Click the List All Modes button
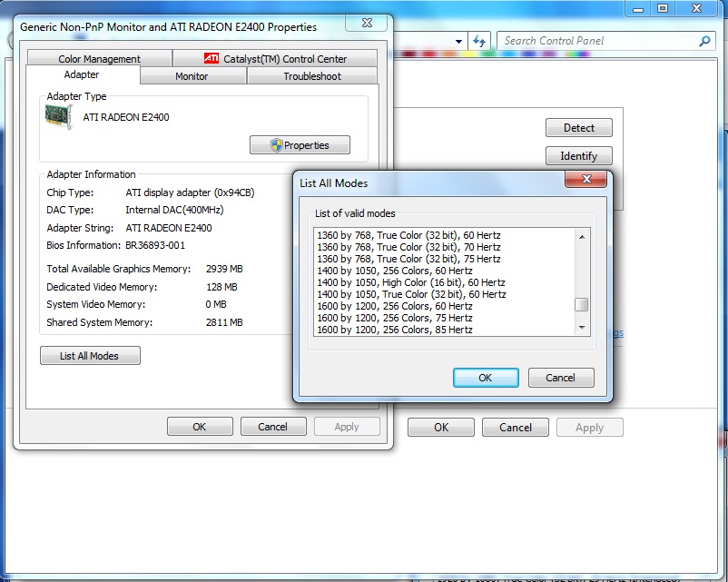Screen dimensions: 728x582 pos(90,356)
